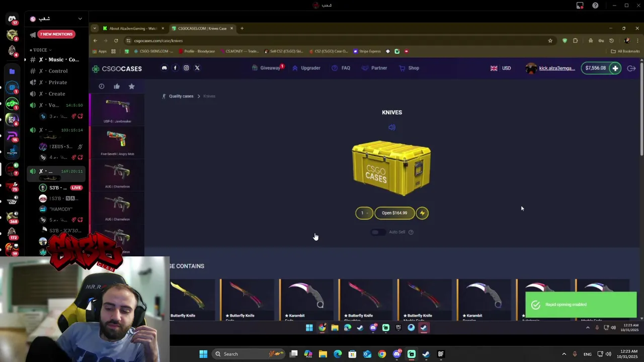Open the Stripe Express bookmark

pyautogui.click(x=367, y=51)
